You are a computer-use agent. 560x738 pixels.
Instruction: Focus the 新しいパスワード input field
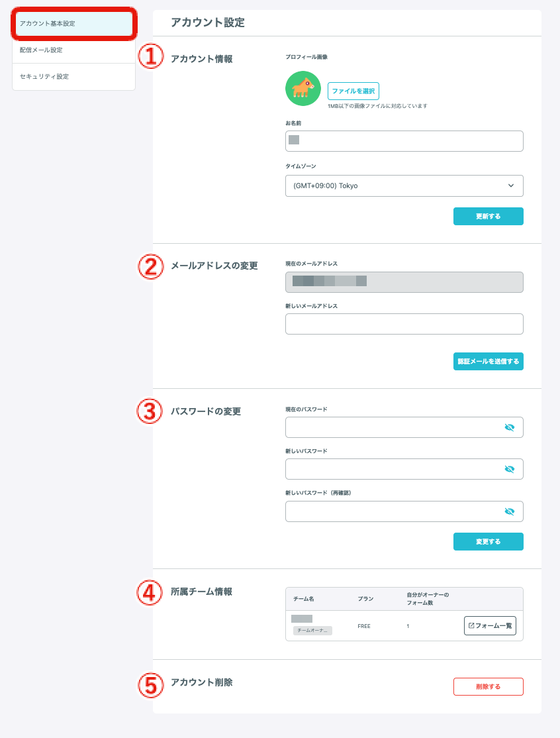coord(404,469)
